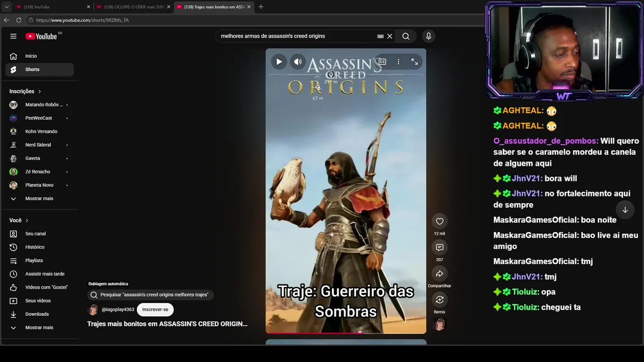Seek on the Short's red progress bar
644x362 pixels.
click(x=346, y=332)
